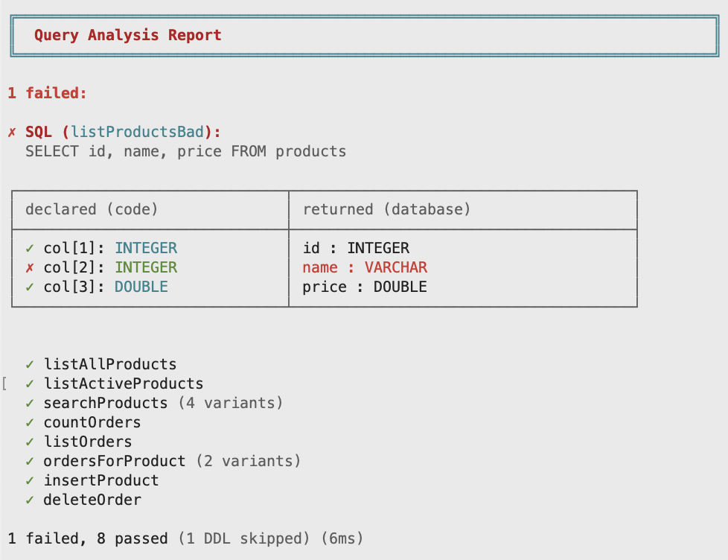Image resolution: width=728 pixels, height=560 pixels.
Task: Click the '(4 variants)' note
Action: coord(231,403)
